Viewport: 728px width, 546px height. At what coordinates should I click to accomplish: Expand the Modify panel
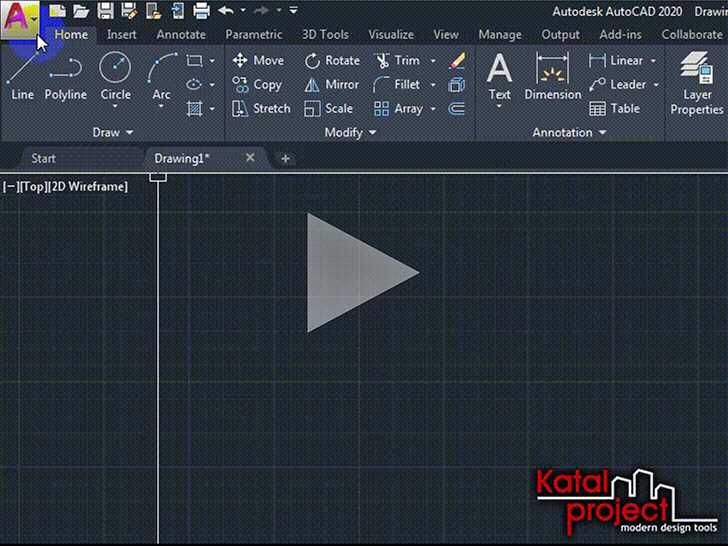[x=350, y=133]
